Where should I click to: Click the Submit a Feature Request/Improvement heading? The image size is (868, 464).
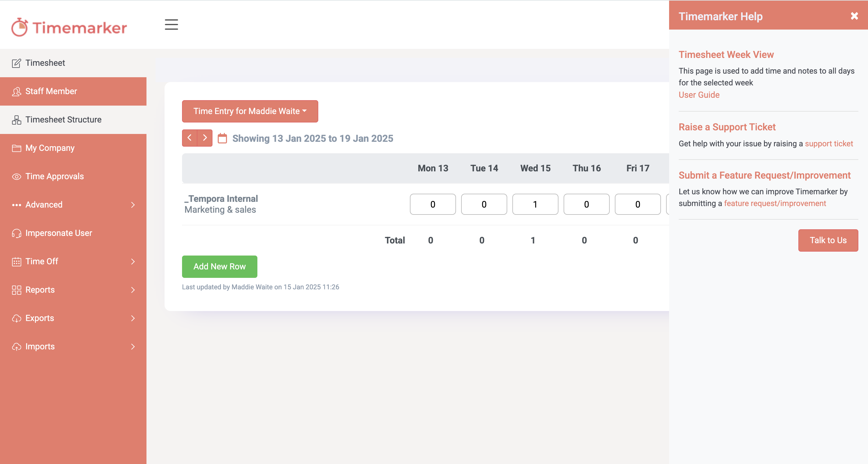[x=764, y=175]
